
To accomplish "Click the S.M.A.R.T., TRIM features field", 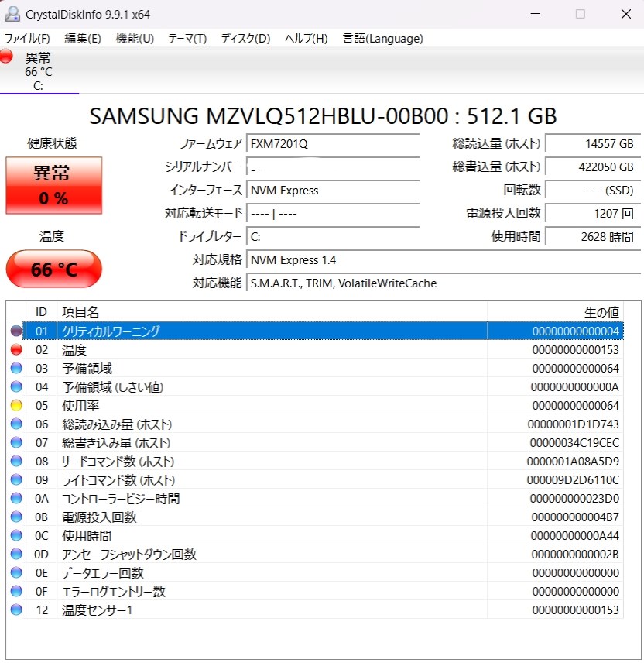I will coord(444,283).
